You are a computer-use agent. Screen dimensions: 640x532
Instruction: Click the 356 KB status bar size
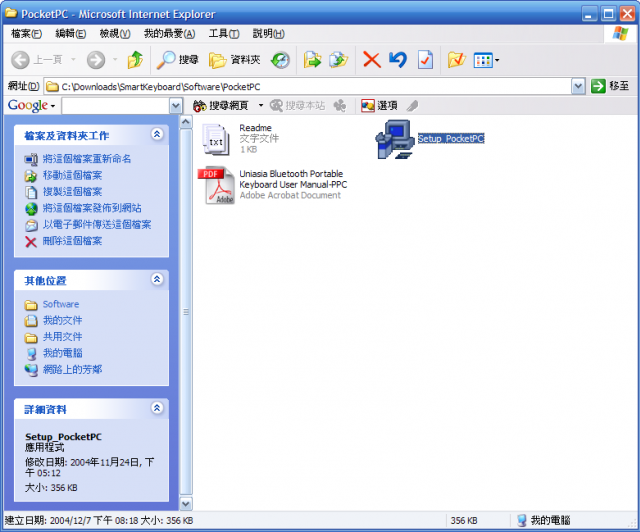(x=464, y=521)
